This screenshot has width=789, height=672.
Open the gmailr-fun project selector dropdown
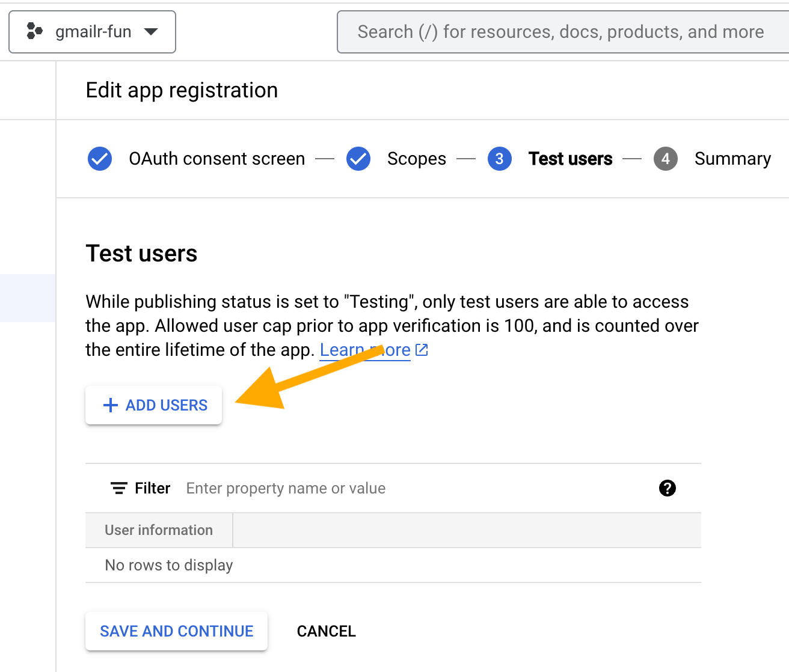tap(92, 31)
